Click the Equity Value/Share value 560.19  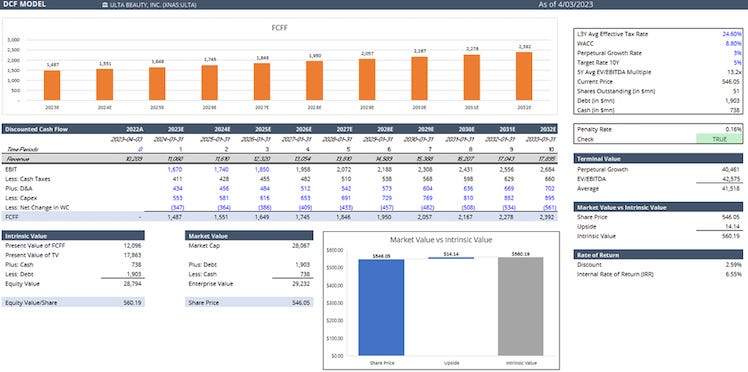point(132,302)
